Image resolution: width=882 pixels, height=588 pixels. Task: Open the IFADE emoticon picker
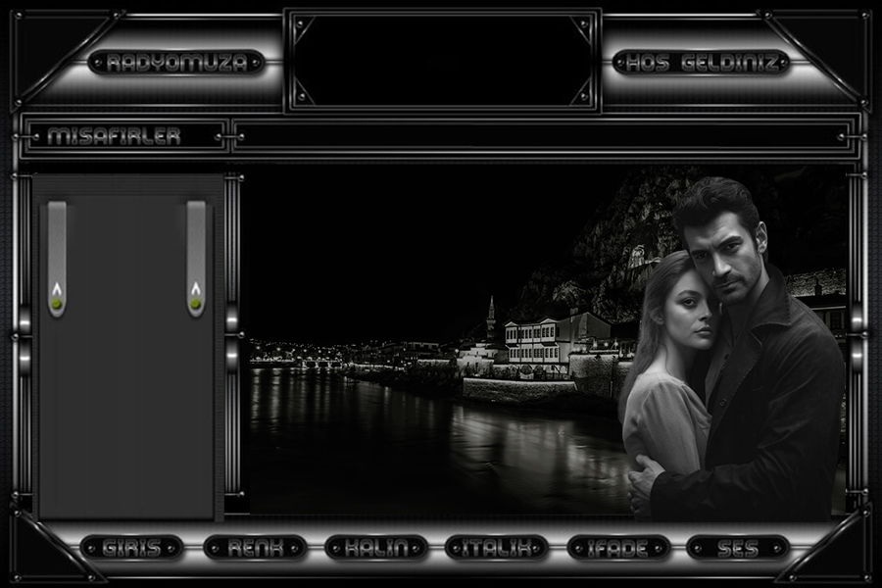617,548
